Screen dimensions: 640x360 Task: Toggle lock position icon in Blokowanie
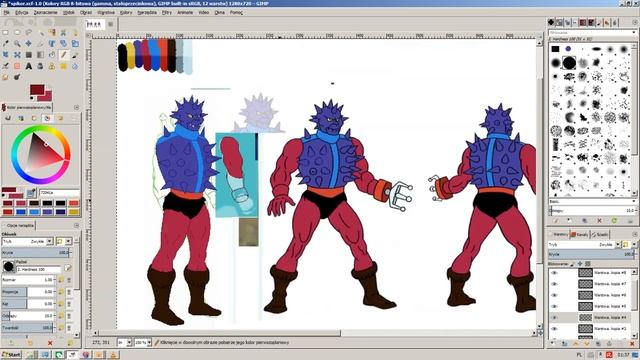[580, 264]
